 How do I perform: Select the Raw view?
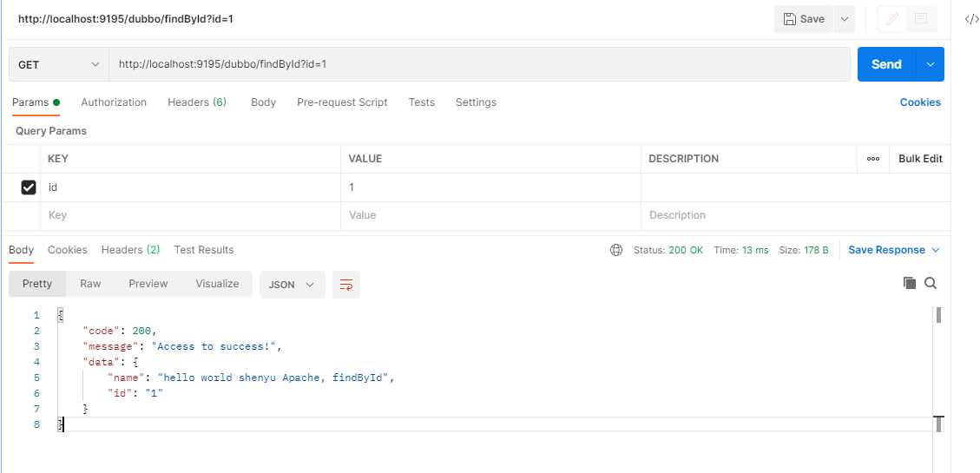tap(90, 284)
